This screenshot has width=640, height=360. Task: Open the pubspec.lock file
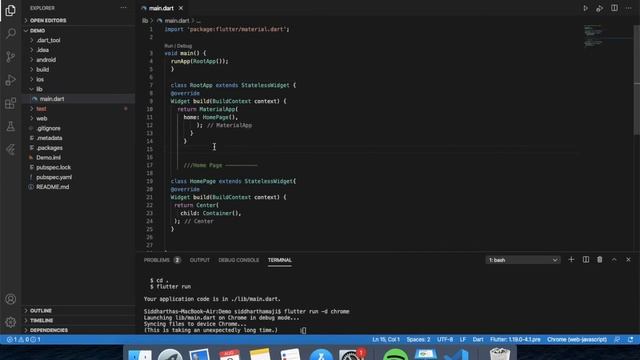[53, 167]
